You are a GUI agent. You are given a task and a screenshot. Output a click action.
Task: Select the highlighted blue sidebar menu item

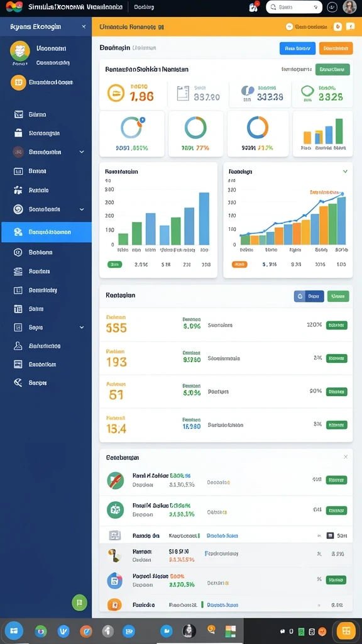(47, 232)
